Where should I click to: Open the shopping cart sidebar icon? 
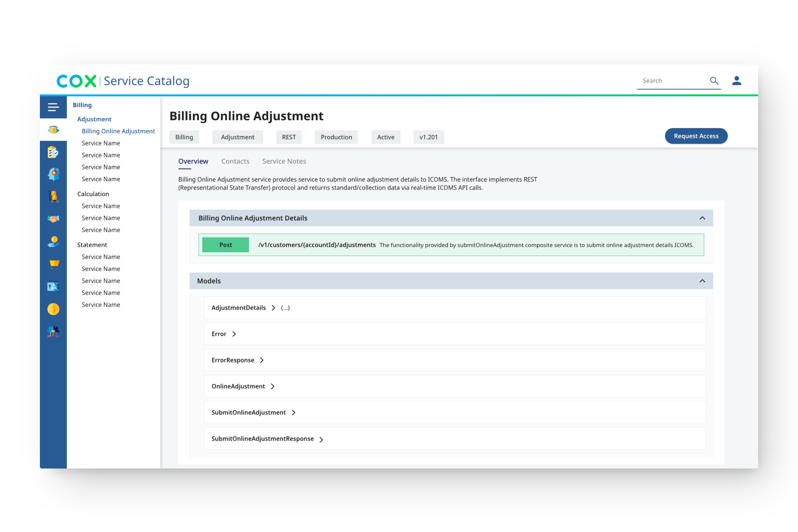pyautogui.click(x=53, y=264)
